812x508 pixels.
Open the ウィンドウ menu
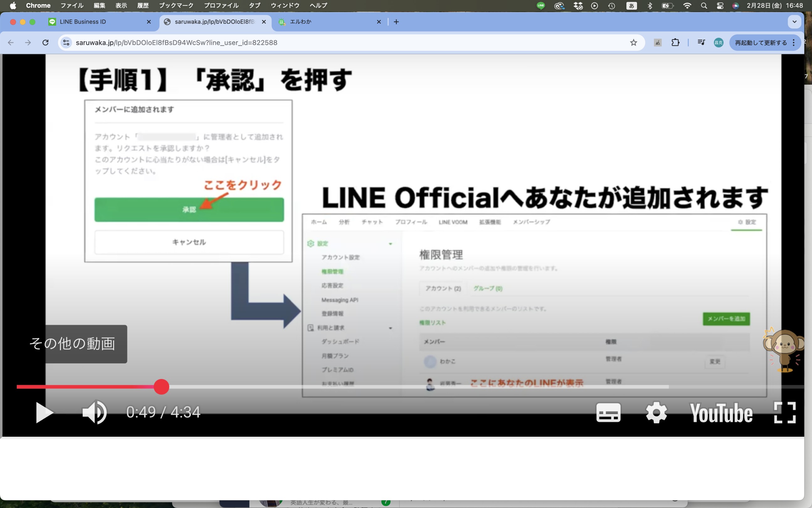[285, 6]
